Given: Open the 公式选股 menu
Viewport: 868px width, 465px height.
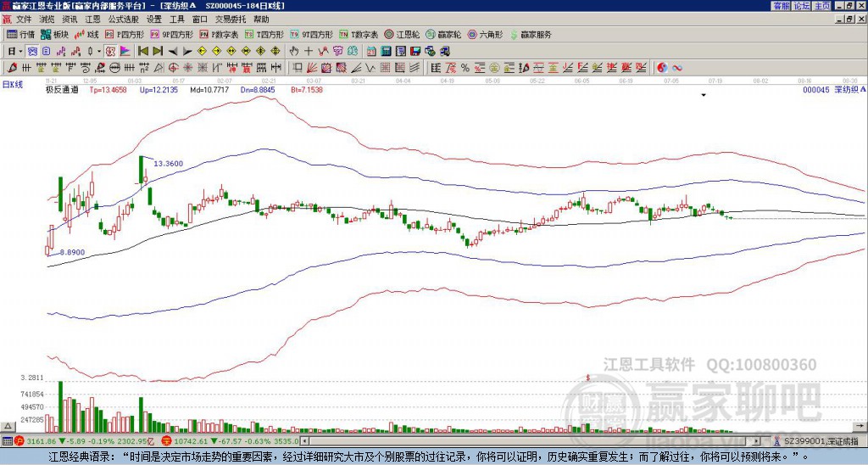Looking at the screenshot, I should tap(124, 20).
